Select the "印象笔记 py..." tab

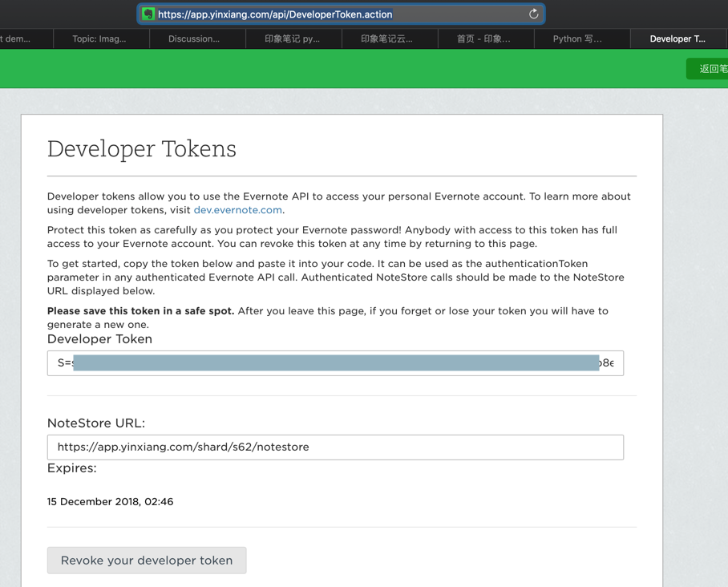pyautogui.click(x=292, y=38)
